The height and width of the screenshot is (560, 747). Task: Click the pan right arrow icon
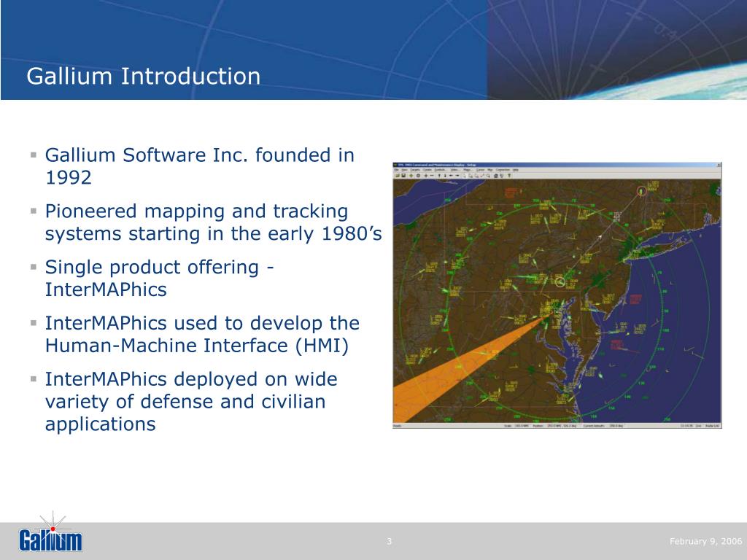pos(457,176)
